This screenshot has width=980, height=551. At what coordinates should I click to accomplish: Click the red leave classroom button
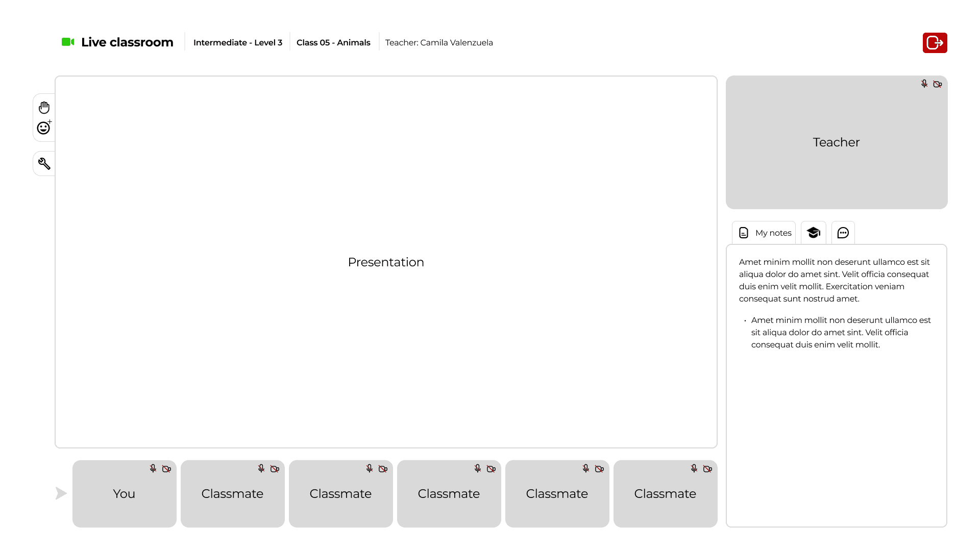tap(935, 43)
